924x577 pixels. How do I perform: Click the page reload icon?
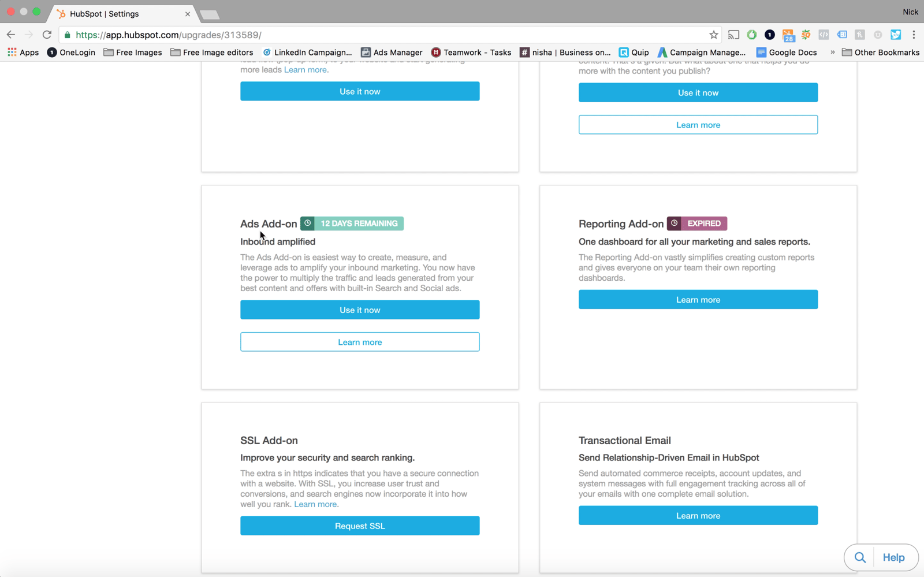(47, 35)
